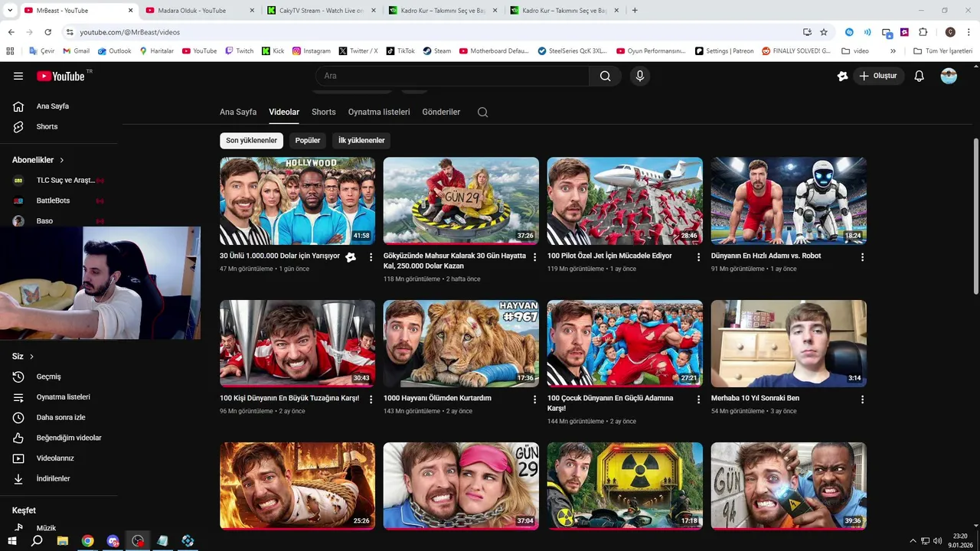Open Daha sonra izle in sidebar

[x=61, y=417]
